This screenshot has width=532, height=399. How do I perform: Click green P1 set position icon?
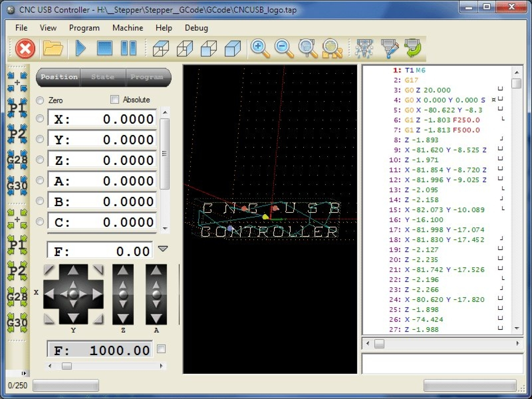pyautogui.click(x=17, y=245)
